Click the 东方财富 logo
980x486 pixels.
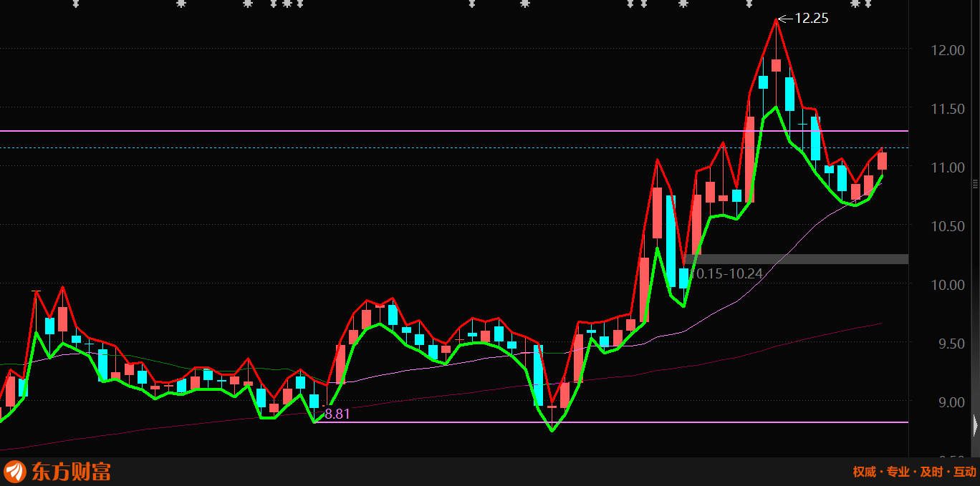[58, 472]
